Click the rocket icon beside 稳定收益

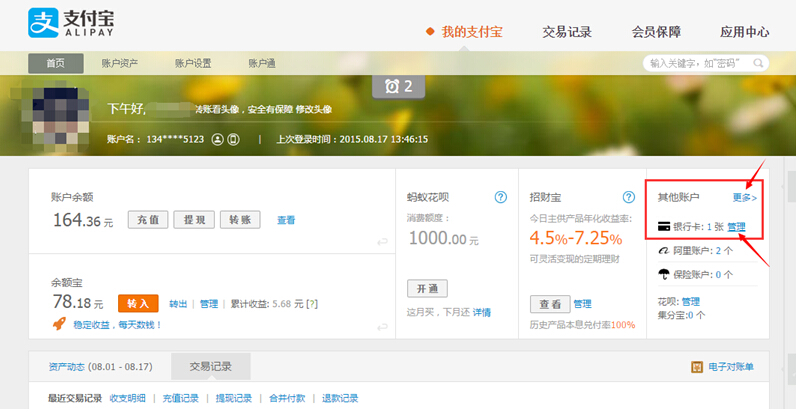coord(59,324)
